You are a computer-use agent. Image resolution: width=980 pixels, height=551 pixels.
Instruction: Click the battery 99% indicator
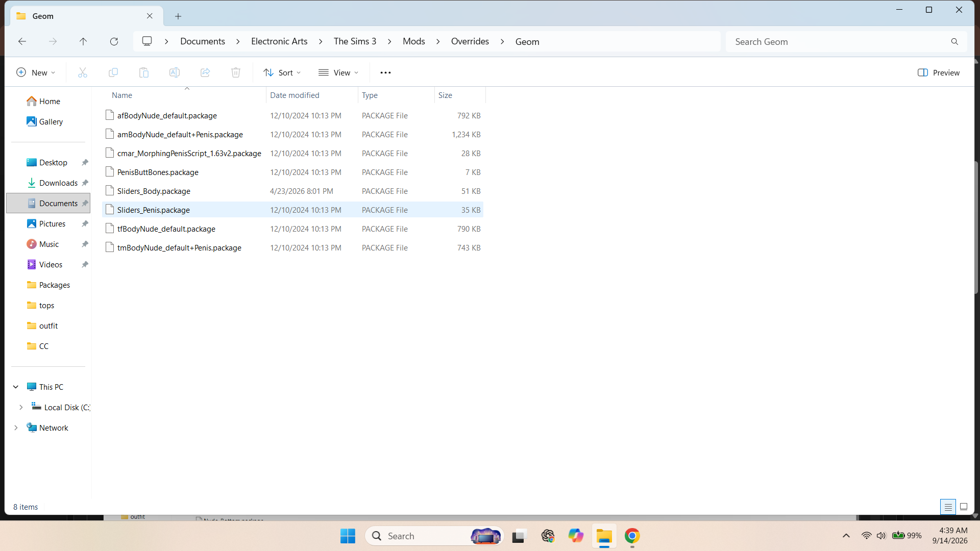point(906,536)
